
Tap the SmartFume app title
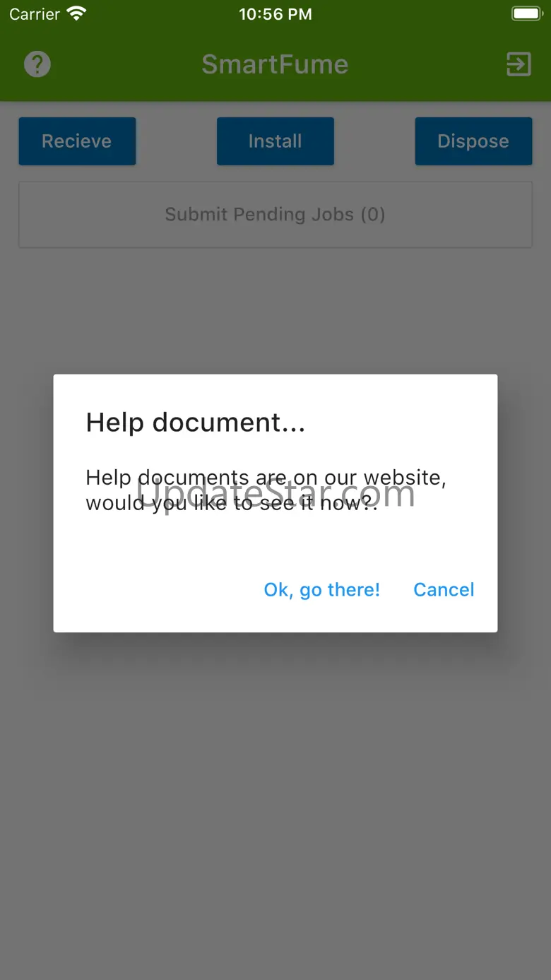coord(275,64)
